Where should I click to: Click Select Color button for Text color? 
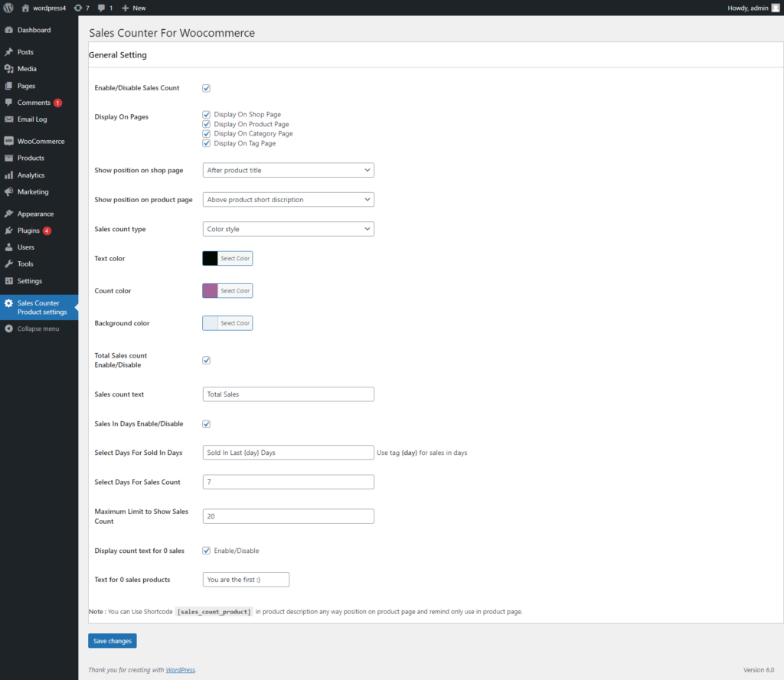pyautogui.click(x=235, y=259)
